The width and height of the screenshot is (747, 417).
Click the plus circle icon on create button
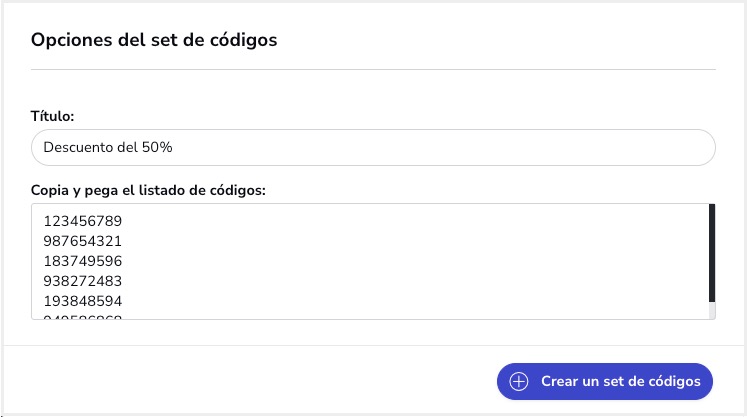click(519, 381)
